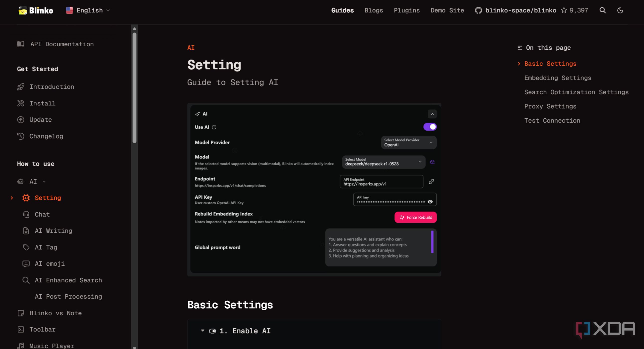Click the AI robot icon in sidebar
Viewport: 644px width, 349px height.
[x=20, y=182]
